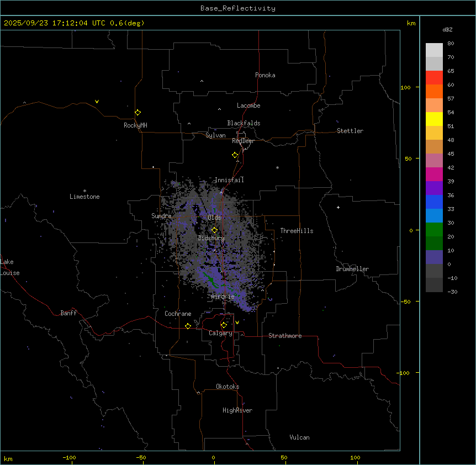Click the white caret marker above Okotoks
Viewport: 476px width, 465px height.
click(198, 393)
